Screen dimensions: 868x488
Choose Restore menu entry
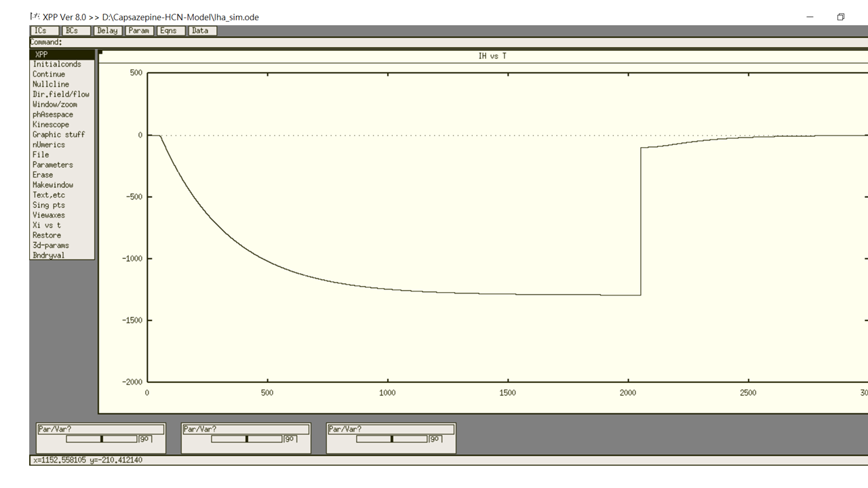click(x=62, y=235)
